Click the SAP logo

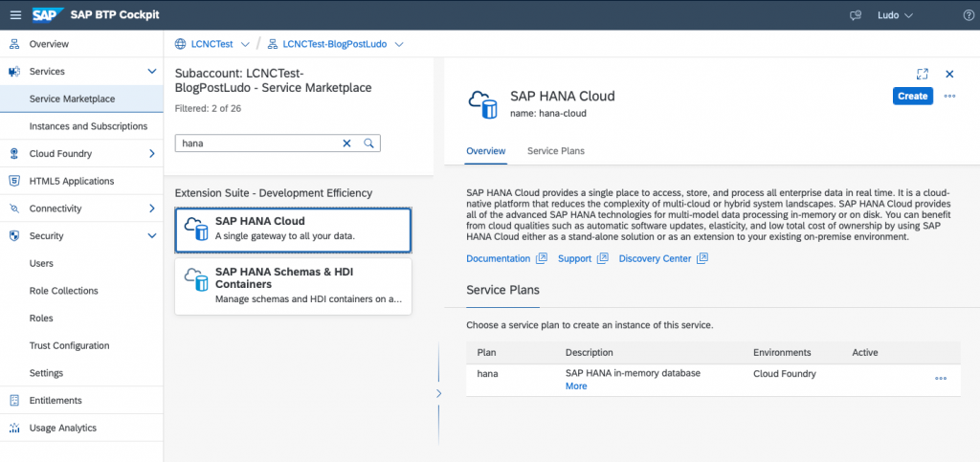(48, 14)
